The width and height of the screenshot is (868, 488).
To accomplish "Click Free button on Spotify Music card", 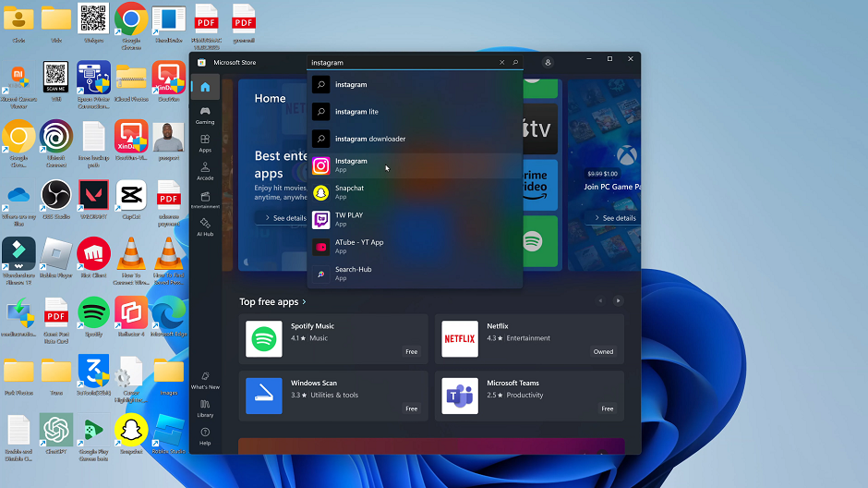I will 411,352.
